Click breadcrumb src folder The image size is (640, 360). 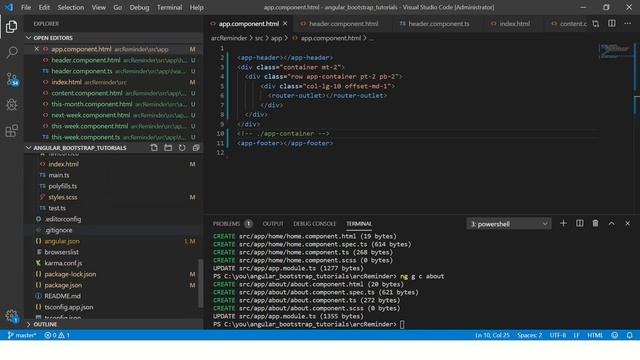click(259, 38)
